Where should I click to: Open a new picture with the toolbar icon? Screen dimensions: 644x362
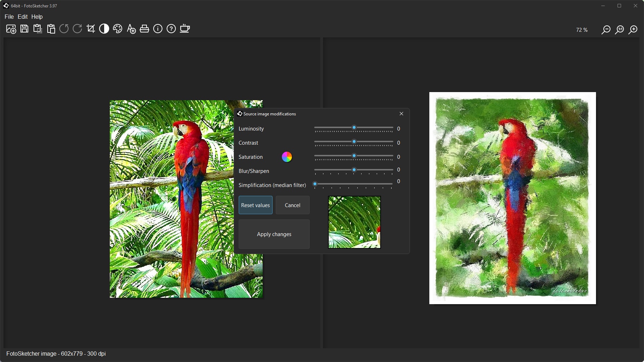(x=11, y=29)
